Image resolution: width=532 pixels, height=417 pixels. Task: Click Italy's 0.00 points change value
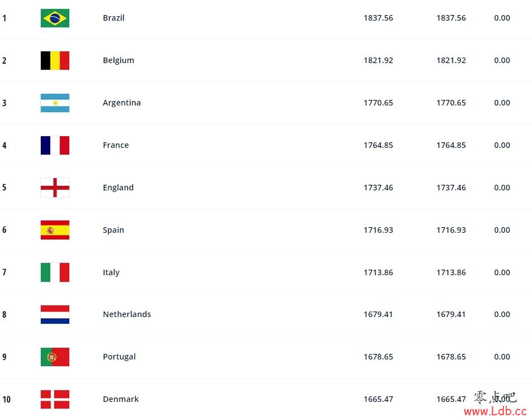[502, 272]
